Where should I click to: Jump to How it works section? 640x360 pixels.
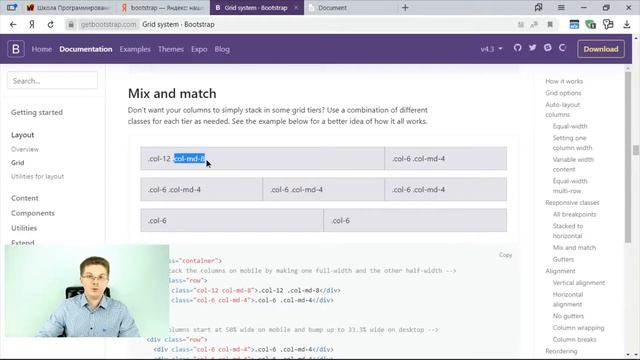[564, 81]
